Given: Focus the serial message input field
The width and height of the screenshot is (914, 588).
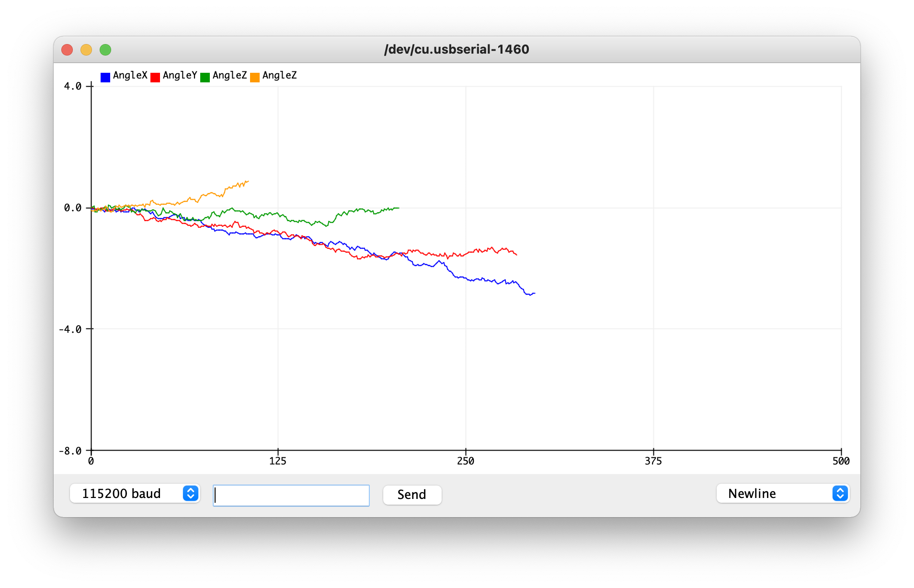Looking at the screenshot, I should (x=291, y=495).
